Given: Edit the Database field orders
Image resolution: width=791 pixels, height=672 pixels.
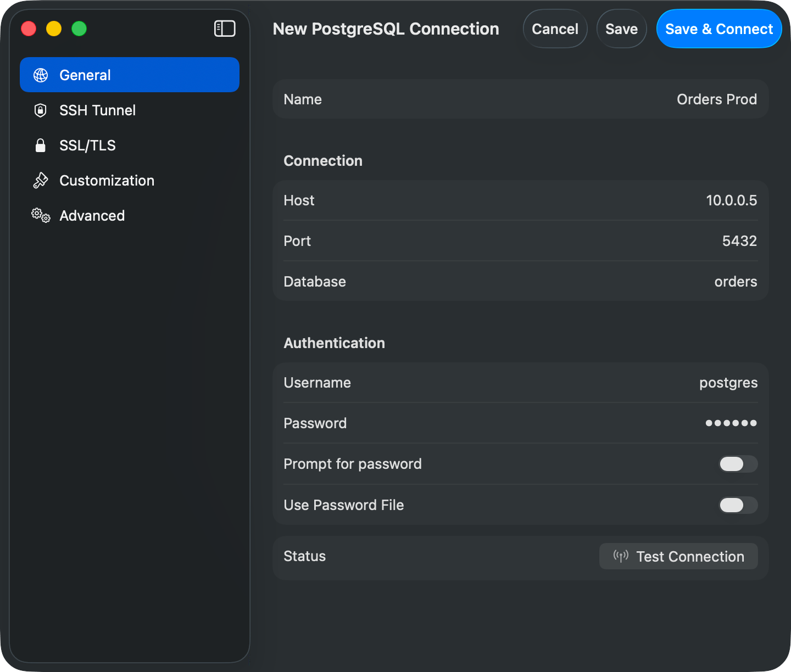Looking at the screenshot, I should 520,282.
